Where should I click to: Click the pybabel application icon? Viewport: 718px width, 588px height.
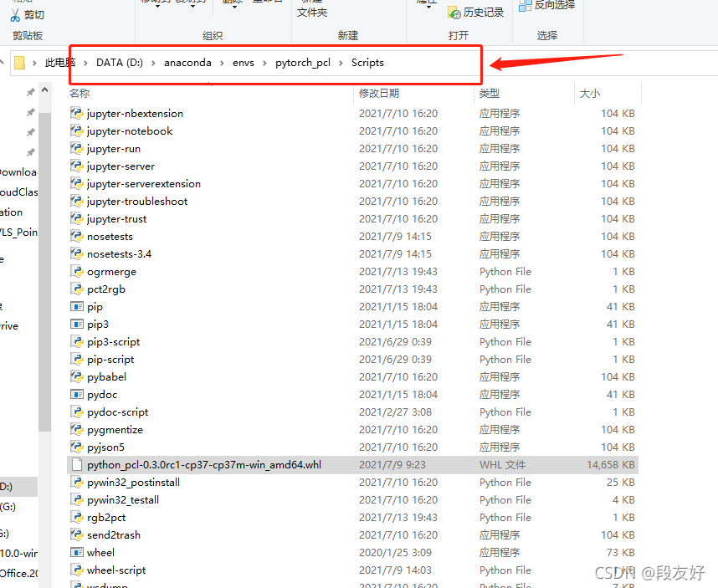point(75,376)
